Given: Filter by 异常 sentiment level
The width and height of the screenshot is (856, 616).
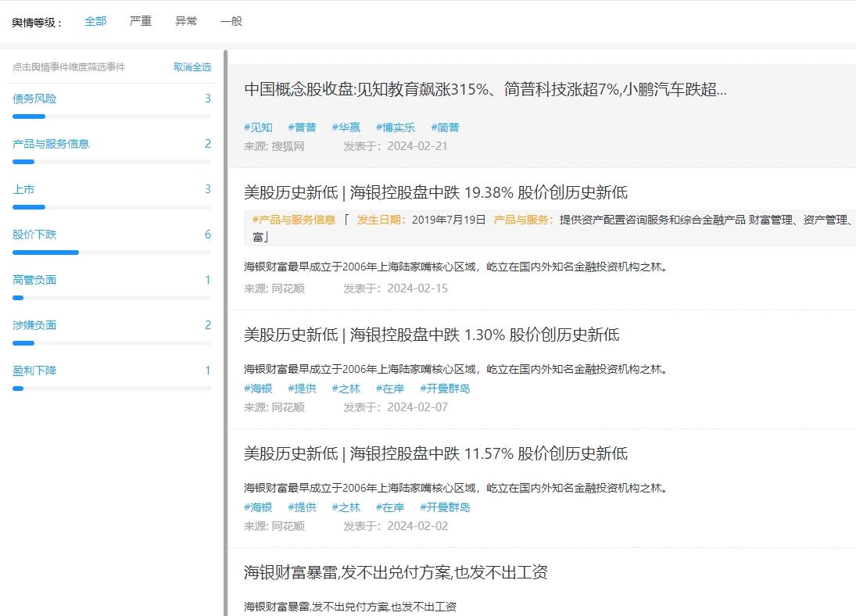Looking at the screenshot, I should [185, 21].
